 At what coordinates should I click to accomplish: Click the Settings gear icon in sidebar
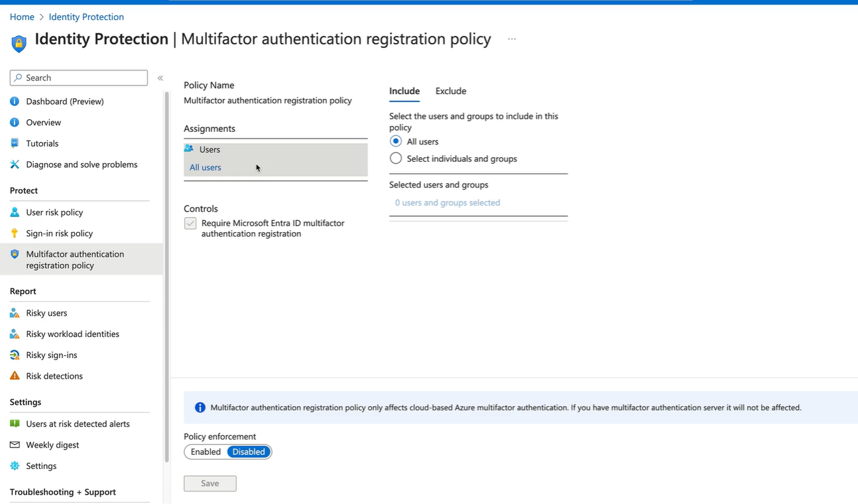[x=15, y=466]
